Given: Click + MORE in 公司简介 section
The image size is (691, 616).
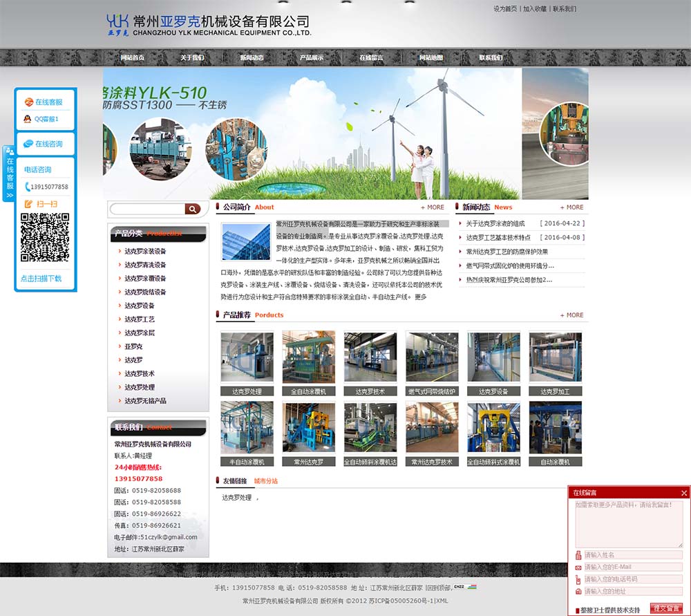Looking at the screenshot, I should coord(433,207).
